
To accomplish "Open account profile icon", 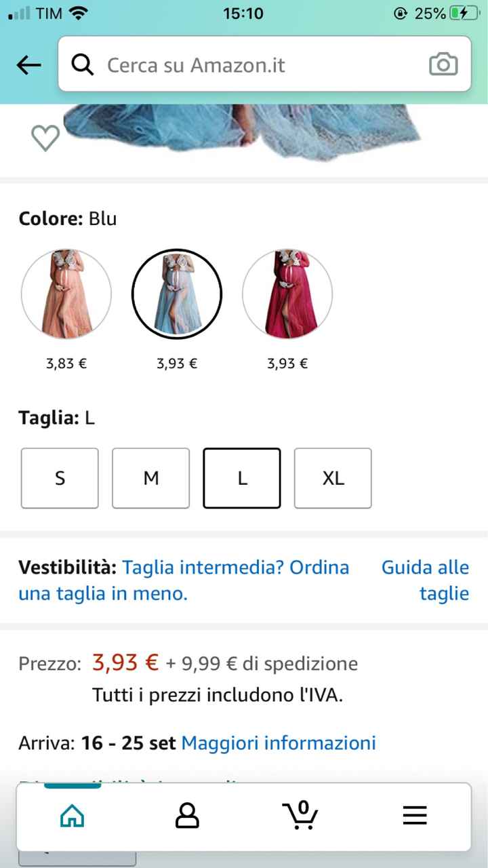I will [x=187, y=815].
